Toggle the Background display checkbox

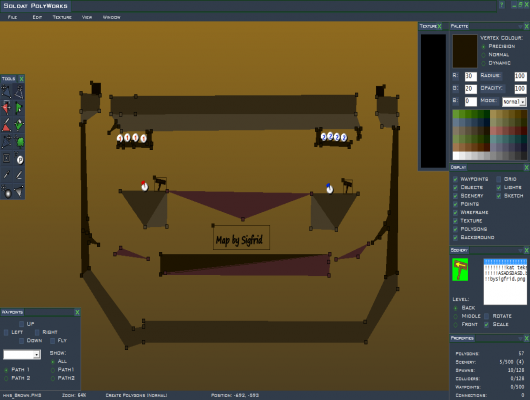pyautogui.click(x=455, y=237)
